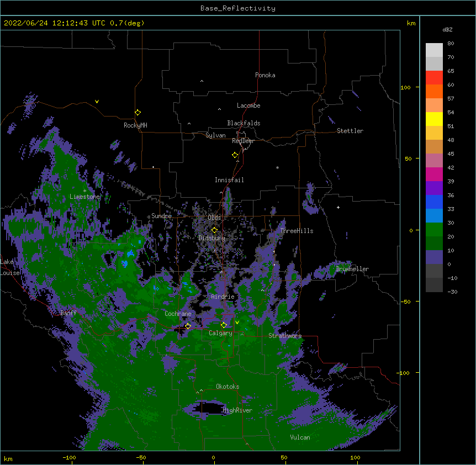Select the Airdrie city label
476x465 pixels.
point(223,297)
